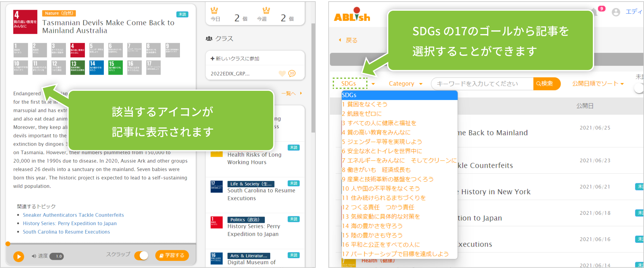Viewport: 644px width, 268px height.
Task: Click the heart icon on 2022EDIX_GRP class
Action: coord(282,73)
